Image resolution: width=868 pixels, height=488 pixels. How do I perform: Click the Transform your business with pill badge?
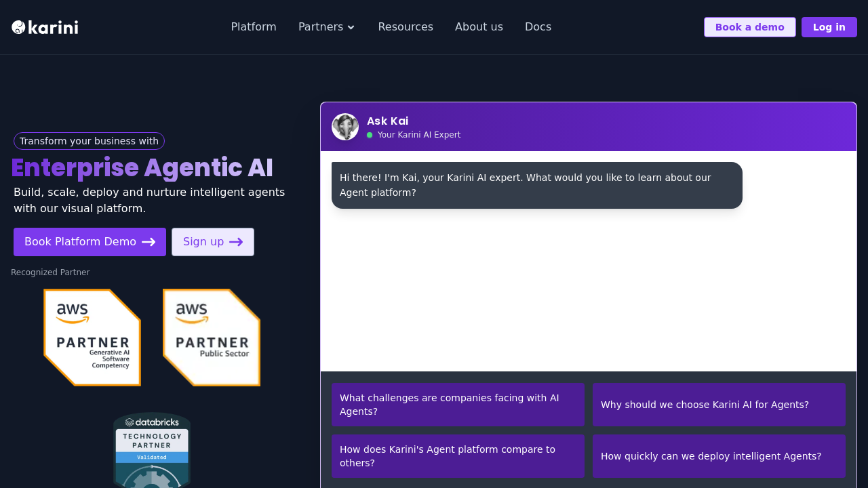click(89, 141)
